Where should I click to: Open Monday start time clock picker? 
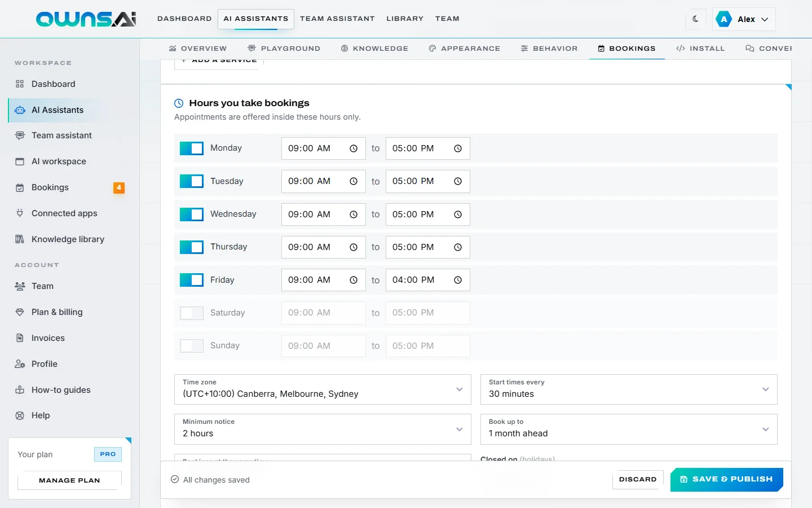[x=354, y=148]
